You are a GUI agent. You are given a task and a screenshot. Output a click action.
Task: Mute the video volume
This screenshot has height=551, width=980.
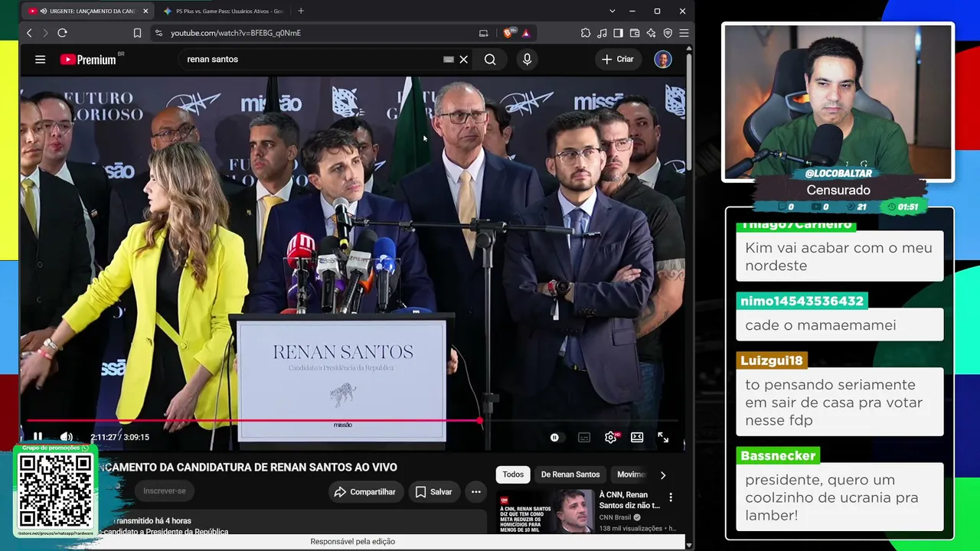(67, 437)
